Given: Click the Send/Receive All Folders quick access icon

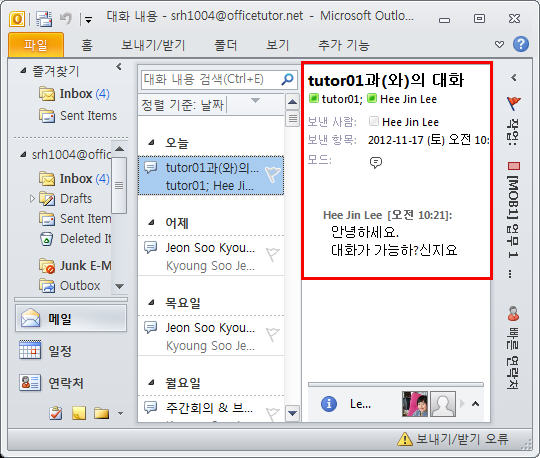Looking at the screenshot, I should (x=44, y=19).
